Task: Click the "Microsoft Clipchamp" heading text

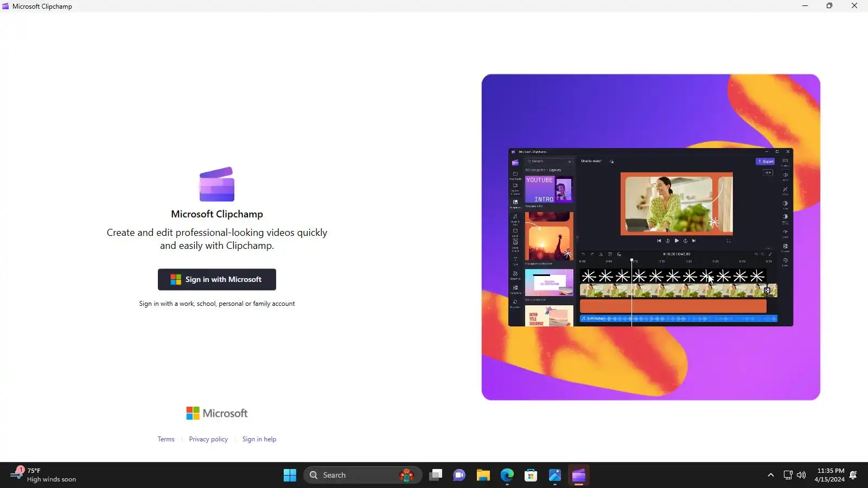Action: click(x=217, y=214)
